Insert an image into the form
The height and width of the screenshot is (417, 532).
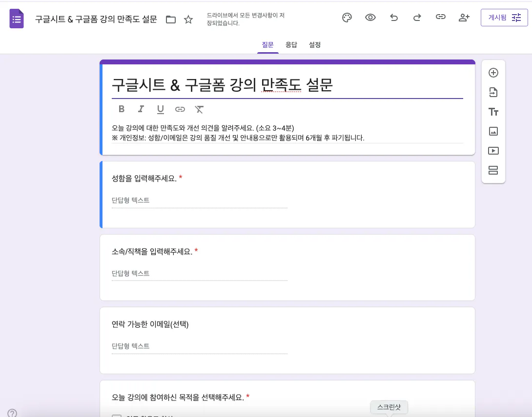pos(493,131)
